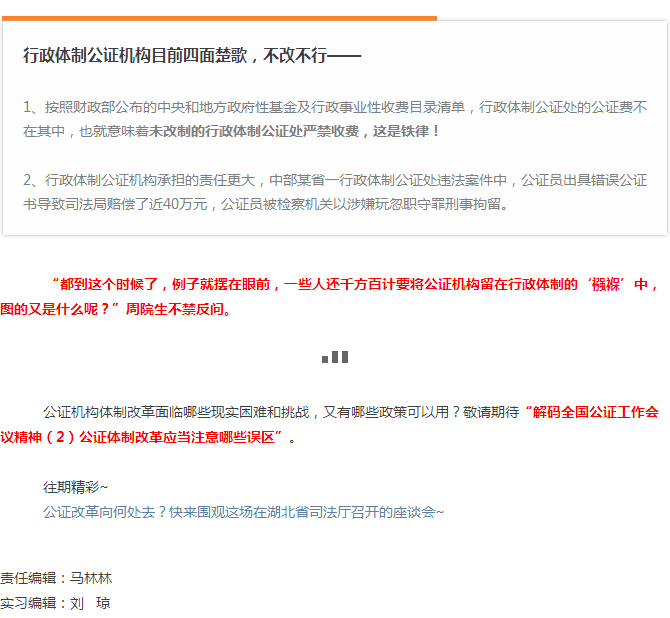Open the link 公证改革向何处去？快来围观这场在湖北省司法厅召开的座谈会~
The width and height of the screenshot is (670, 618).
(243, 512)
